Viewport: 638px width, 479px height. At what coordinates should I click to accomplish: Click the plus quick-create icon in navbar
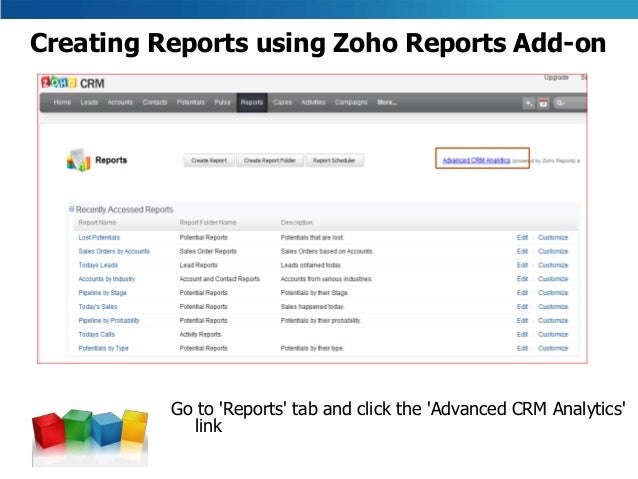pos(529,103)
